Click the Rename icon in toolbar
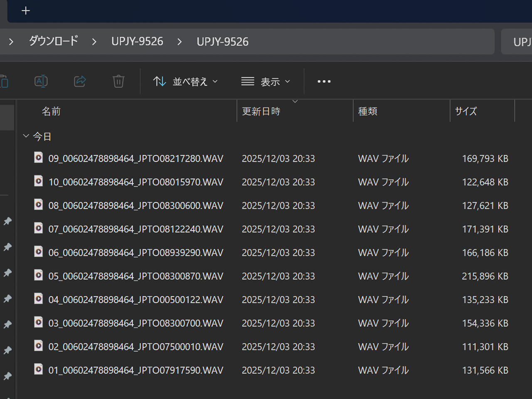Viewport: 532px width, 399px height. click(41, 81)
